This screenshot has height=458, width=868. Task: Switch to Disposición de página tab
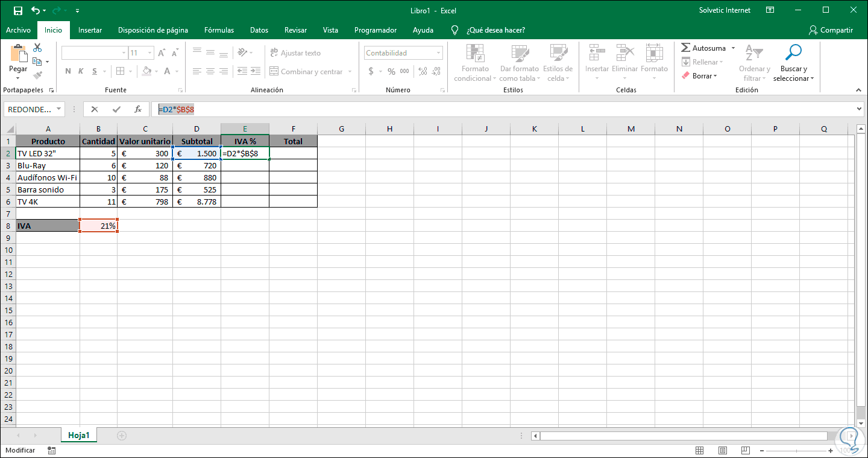pos(153,30)
